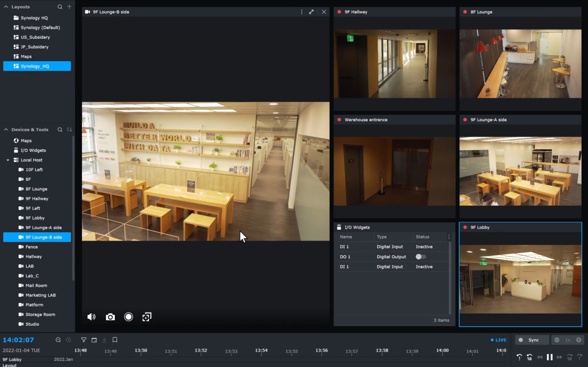Screen dimensions: 588x367
Task: Collapse the Devices & Tools section
Action: (6, 129)
